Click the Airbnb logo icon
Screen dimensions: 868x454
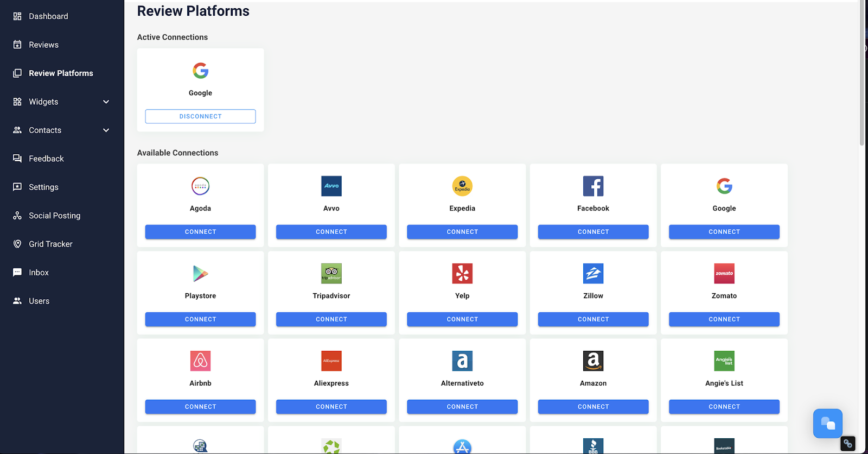(200, 361)
